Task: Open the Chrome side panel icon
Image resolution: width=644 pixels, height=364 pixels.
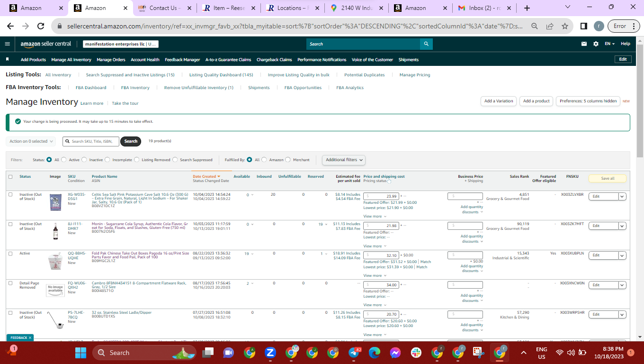Action: tap(584, 26)
